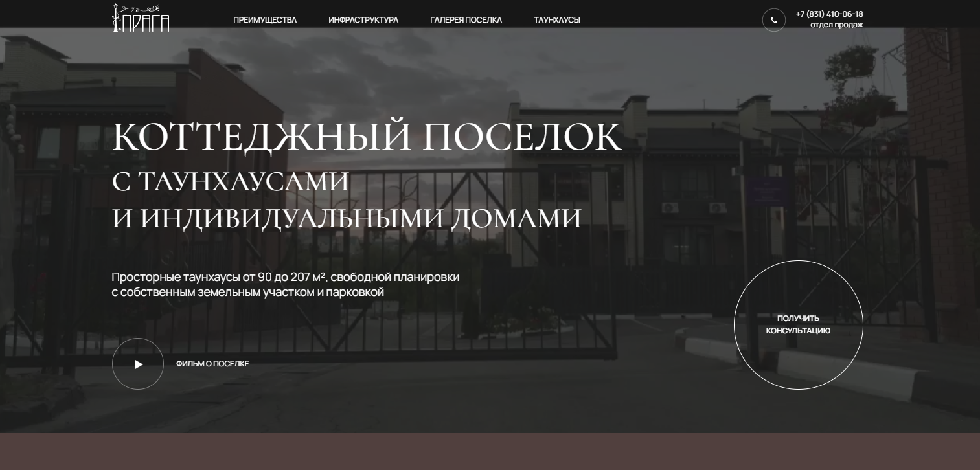Click the С таунхаусами heading line

tap(231, 182)
